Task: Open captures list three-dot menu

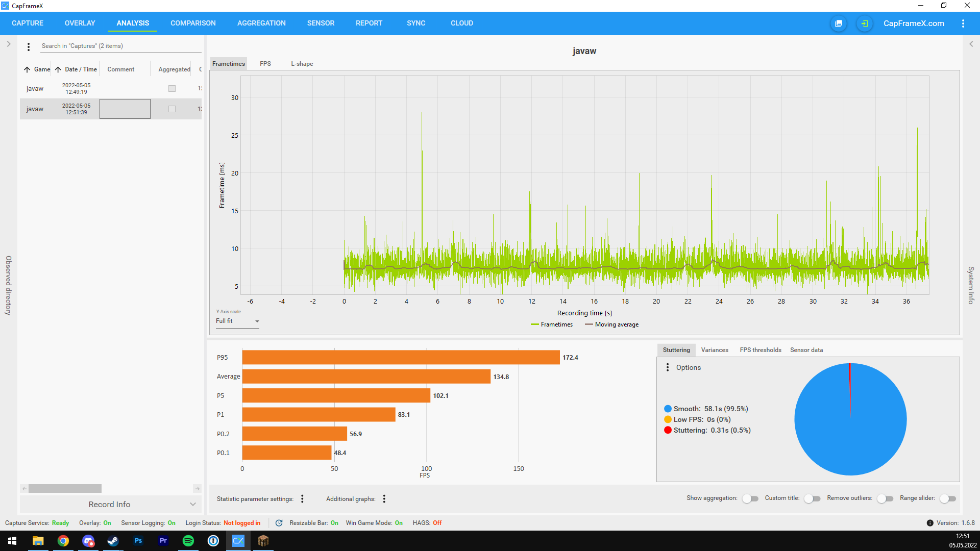Action: [29, 46]
